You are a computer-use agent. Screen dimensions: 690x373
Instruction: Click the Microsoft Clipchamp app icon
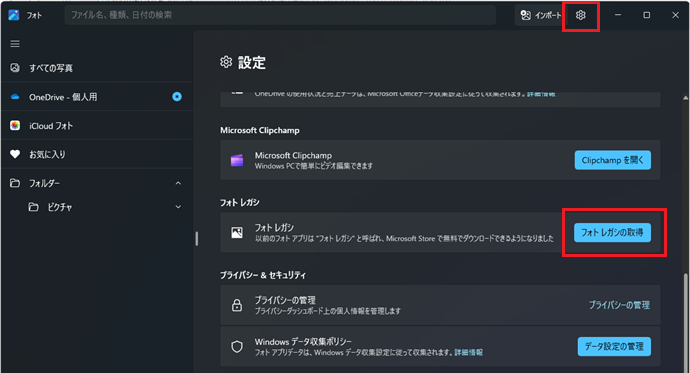point(237,160)
